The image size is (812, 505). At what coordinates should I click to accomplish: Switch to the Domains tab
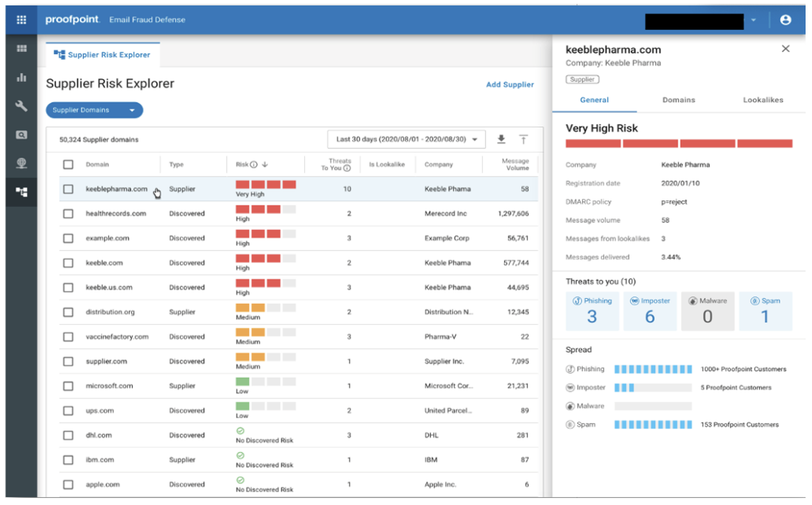point(679,100)
